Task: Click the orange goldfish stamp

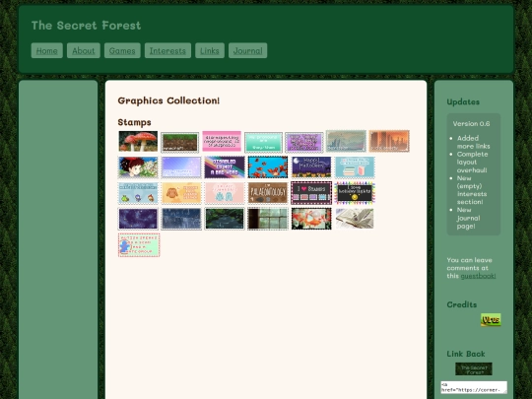Action: 311,219
